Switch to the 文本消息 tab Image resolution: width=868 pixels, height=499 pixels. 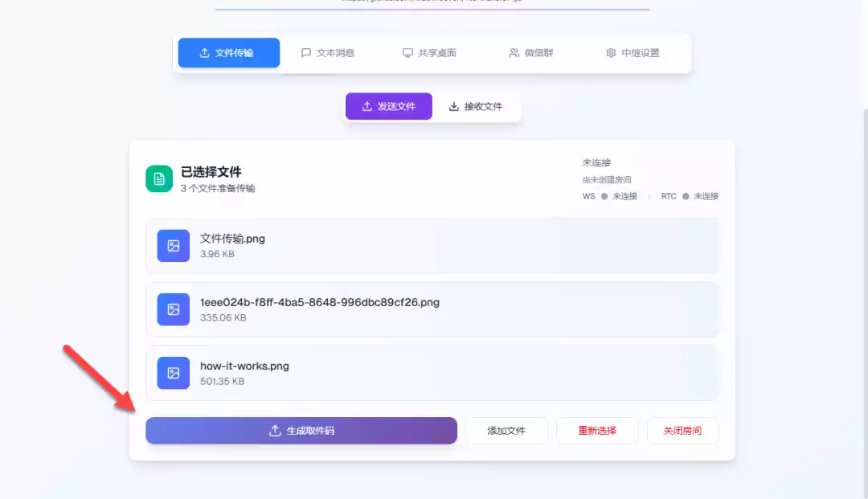point(327,53)
